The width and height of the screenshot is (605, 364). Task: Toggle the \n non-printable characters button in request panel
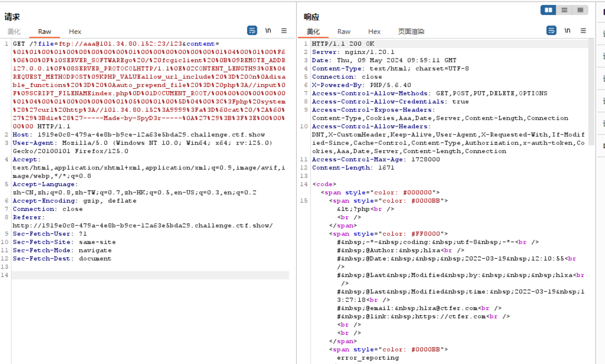(268, 31)
